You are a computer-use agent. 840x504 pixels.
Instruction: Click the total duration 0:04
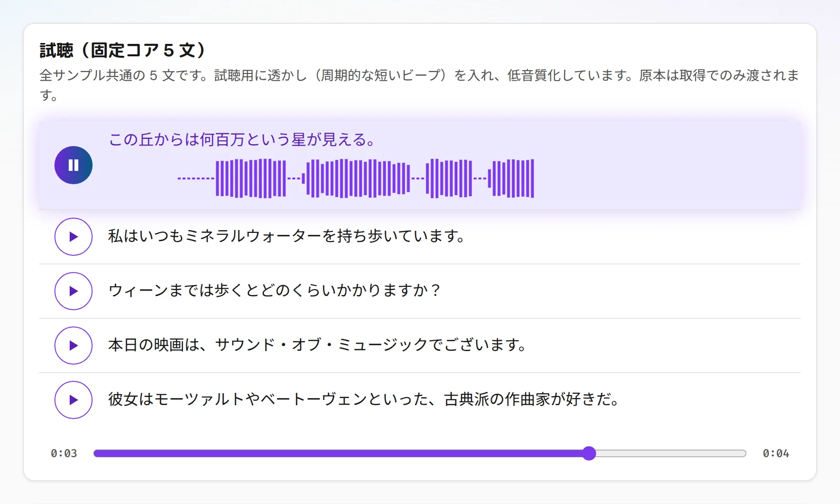776,453
